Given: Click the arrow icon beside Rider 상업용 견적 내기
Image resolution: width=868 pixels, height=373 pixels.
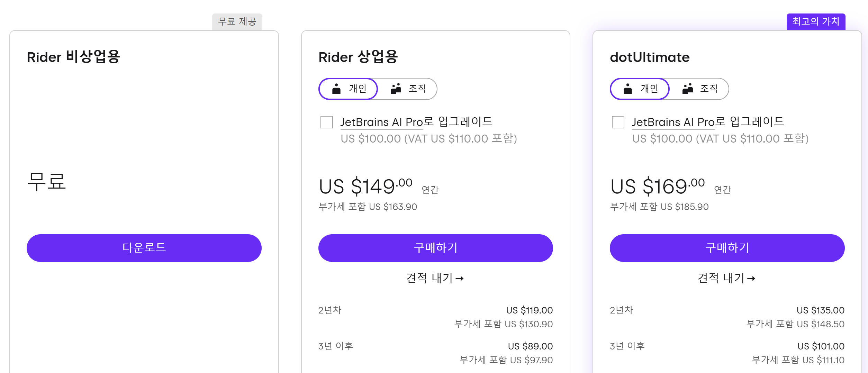Looking at the screenshot, I should [460, 279].
